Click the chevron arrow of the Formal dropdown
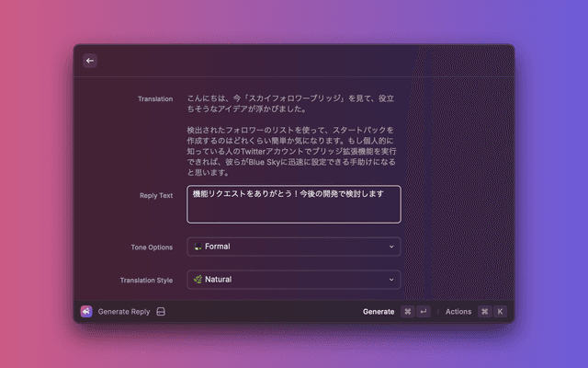The image size is (588, 368). (391, 247)
